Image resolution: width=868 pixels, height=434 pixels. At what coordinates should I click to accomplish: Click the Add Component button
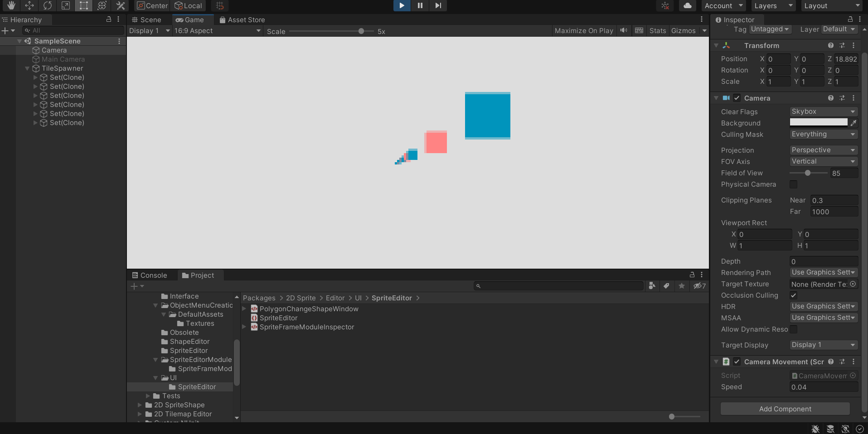coord(784,409)
